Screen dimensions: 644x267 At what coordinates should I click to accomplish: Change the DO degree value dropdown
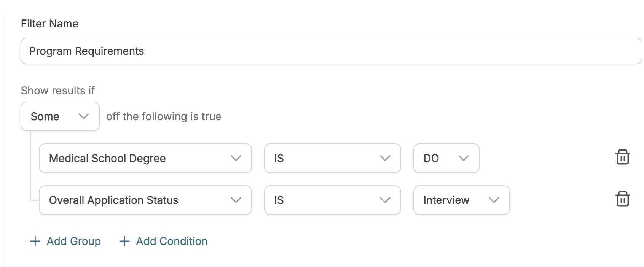tap(446, 158)
